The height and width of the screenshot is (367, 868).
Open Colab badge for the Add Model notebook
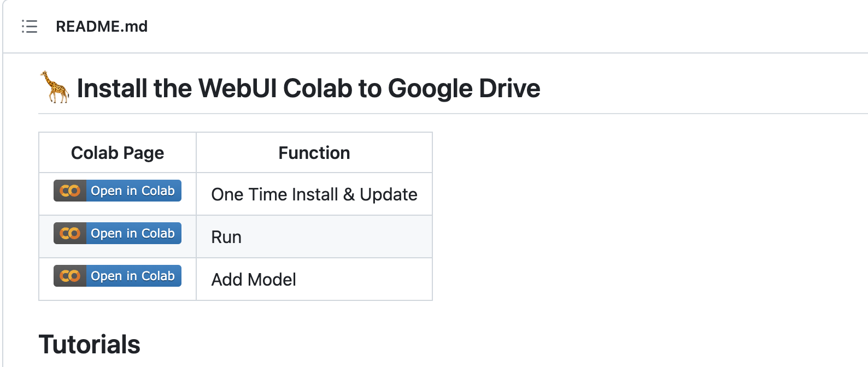118,276
